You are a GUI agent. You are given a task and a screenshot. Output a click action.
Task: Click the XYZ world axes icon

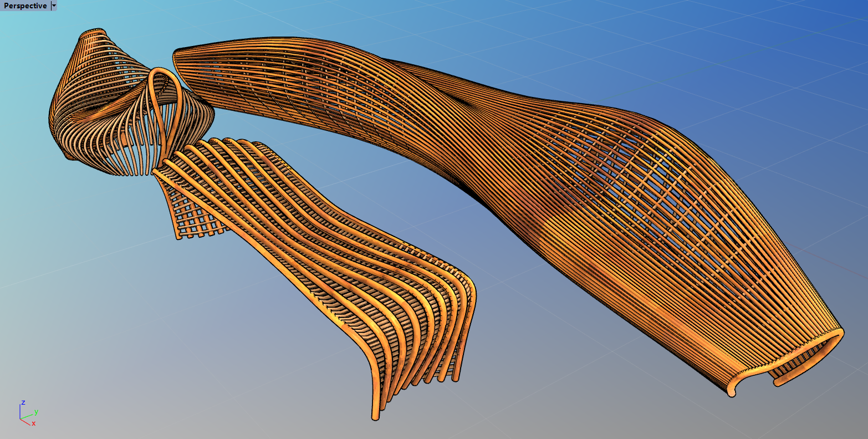pos(28,413)
